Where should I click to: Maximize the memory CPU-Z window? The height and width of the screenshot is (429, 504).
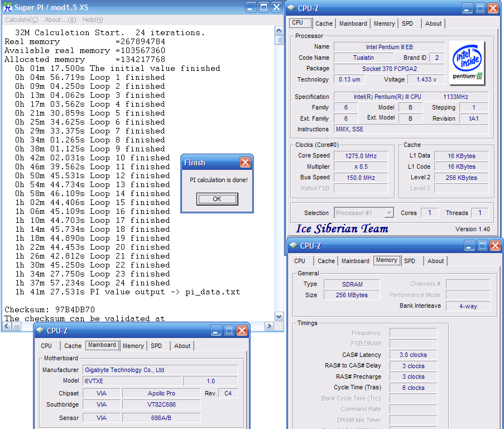pos(482,246)
